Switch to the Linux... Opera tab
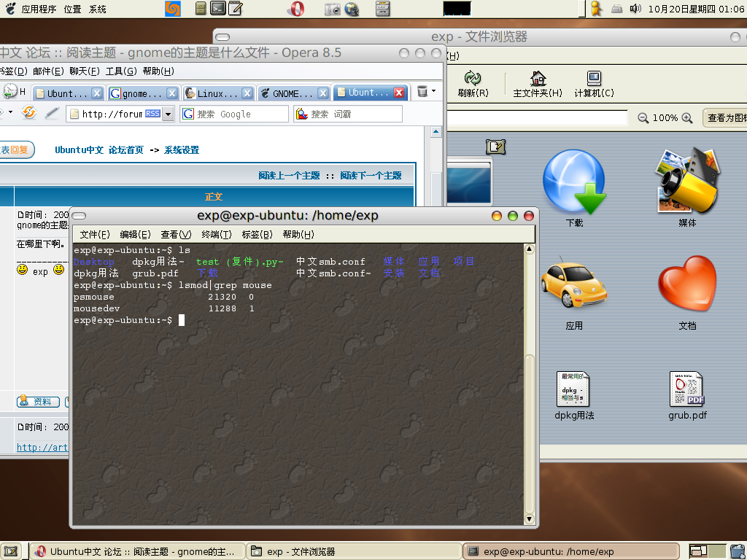 (218, 93)
